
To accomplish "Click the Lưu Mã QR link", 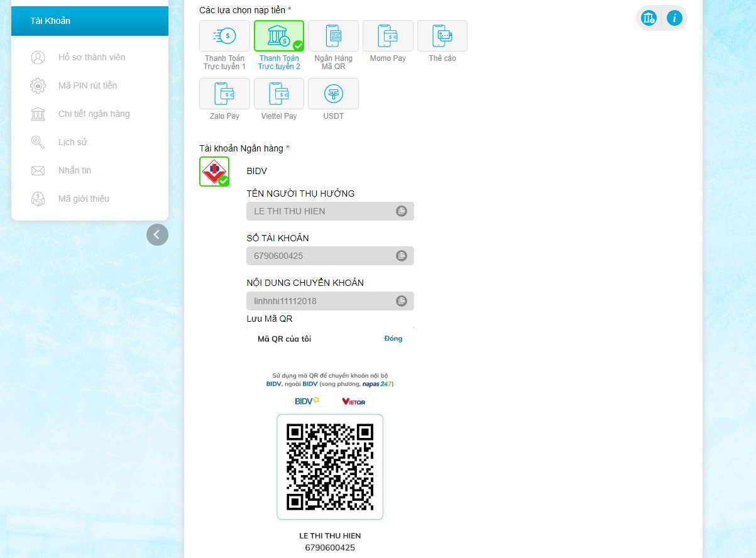I will 269,319.
